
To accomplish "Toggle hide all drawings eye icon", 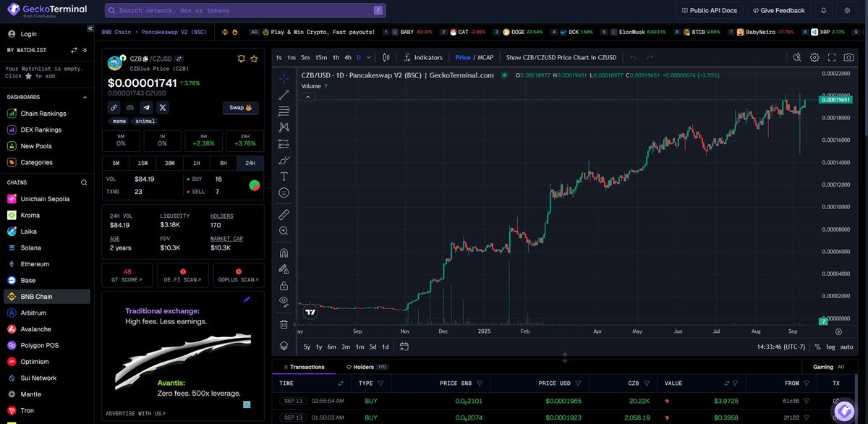I will (x=284, y=302).
